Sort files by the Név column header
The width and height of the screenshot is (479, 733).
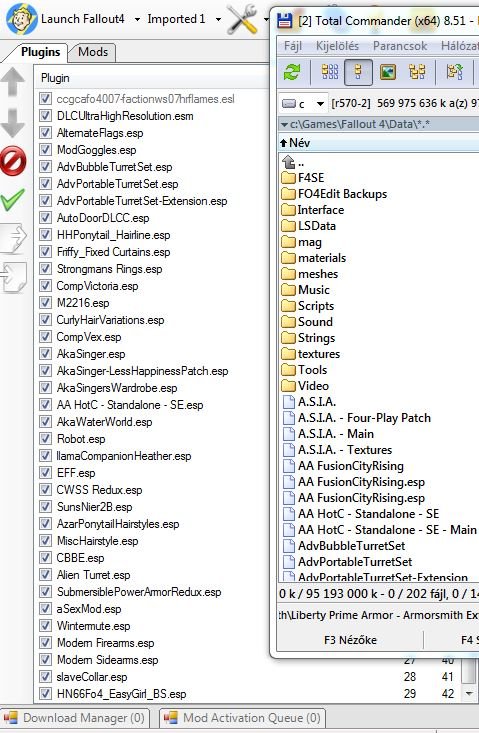click(x=299, y=143)
